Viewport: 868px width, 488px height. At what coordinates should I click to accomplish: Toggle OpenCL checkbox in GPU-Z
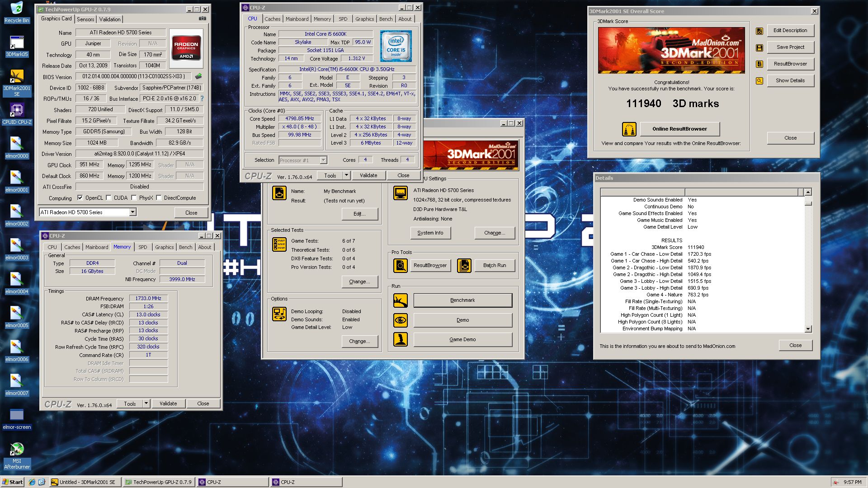80,198
